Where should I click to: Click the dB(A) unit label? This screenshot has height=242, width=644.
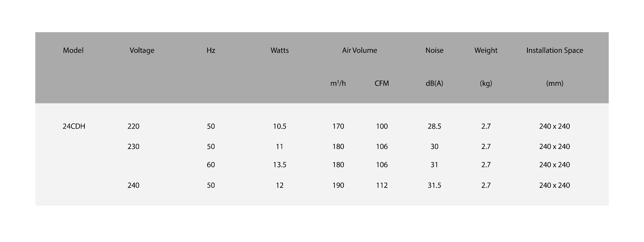click(434, 83)
